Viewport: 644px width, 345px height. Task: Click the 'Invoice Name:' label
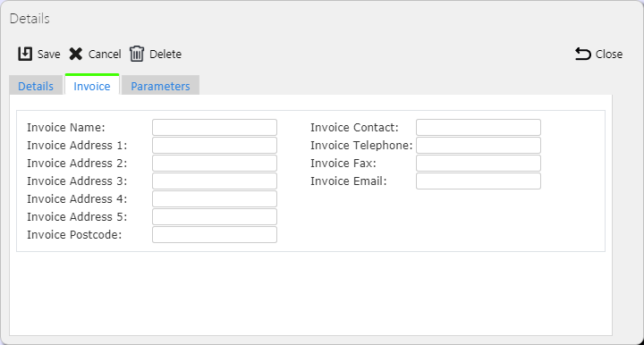[66, 128]
